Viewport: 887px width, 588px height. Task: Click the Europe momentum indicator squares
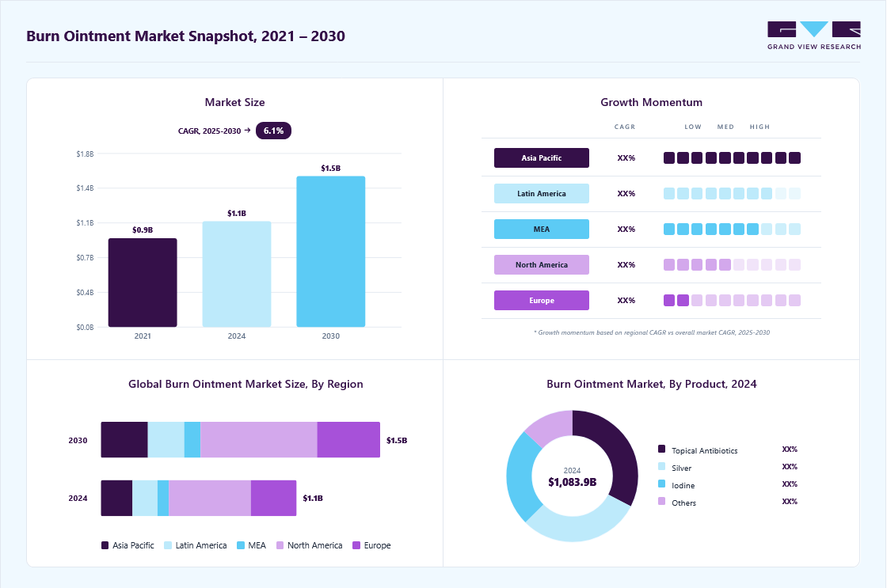pos(732,300)
